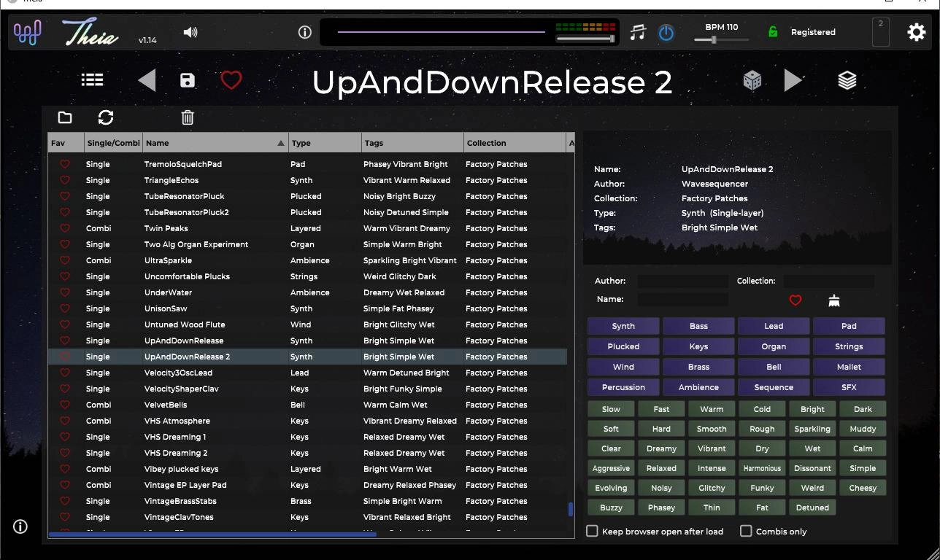Toggle the blue power button
940x560 pixels.
click(666, 32)
